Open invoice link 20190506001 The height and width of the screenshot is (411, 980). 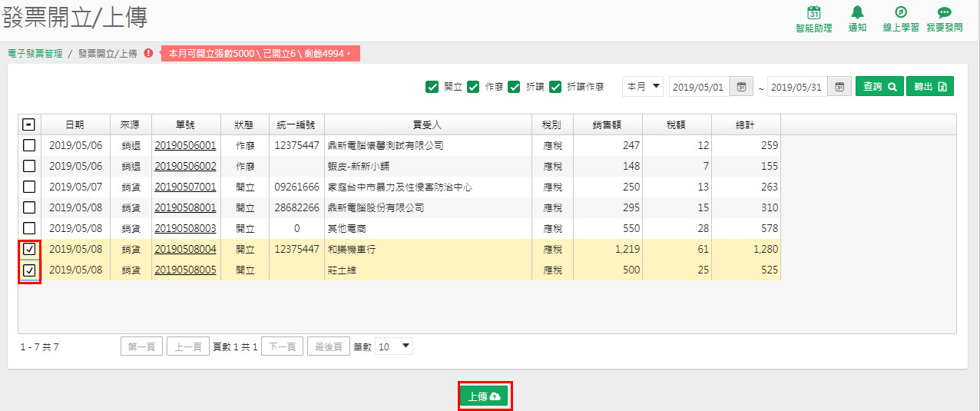coord(185,145)
